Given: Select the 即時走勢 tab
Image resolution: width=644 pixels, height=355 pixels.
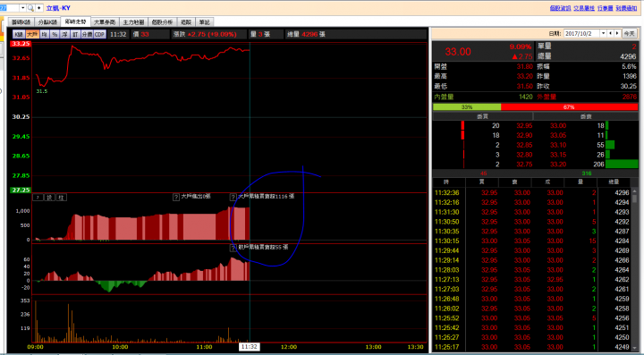Looking at the screenshot, I should pyautogui.click(x=75, y=21).
